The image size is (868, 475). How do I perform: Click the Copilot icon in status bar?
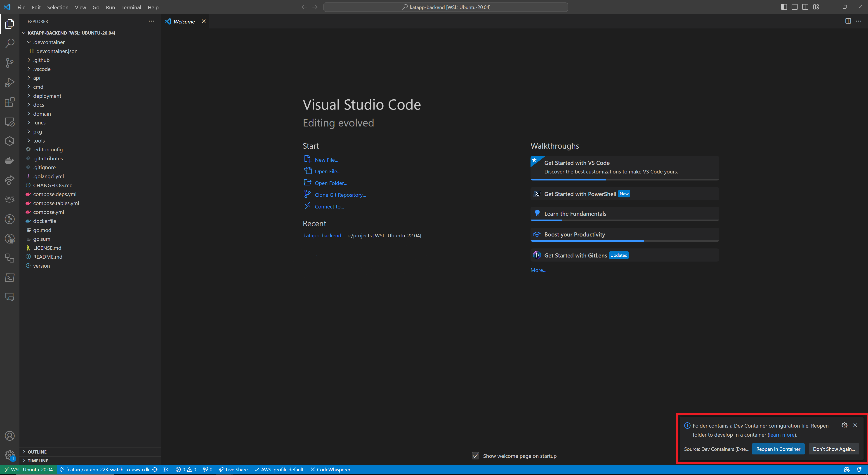(x=847, y=470)
